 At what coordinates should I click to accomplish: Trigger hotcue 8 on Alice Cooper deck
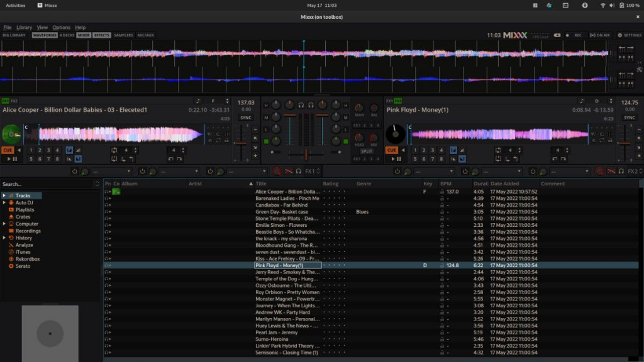point(57,159)
